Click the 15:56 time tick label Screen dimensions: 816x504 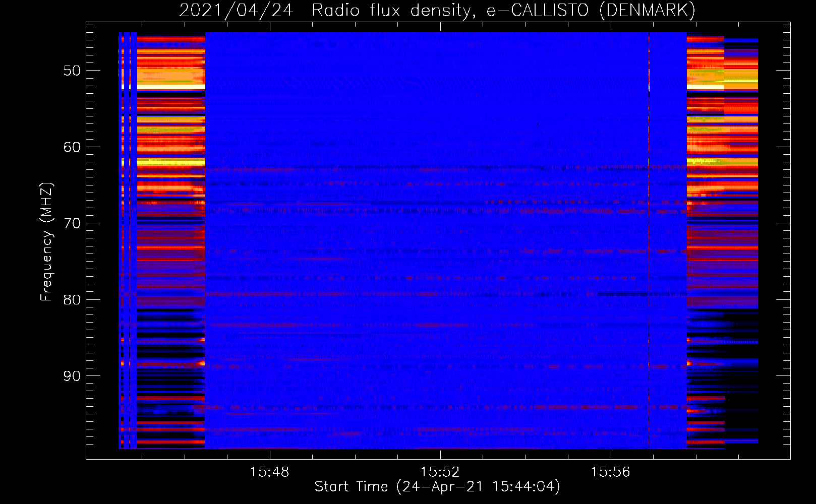click(611, 472)
